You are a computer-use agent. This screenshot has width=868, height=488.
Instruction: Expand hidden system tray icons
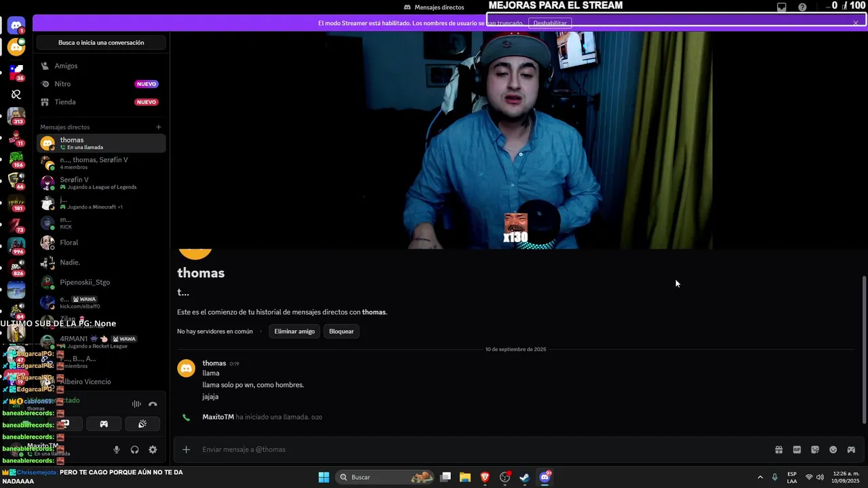click(x=759, y=477)
